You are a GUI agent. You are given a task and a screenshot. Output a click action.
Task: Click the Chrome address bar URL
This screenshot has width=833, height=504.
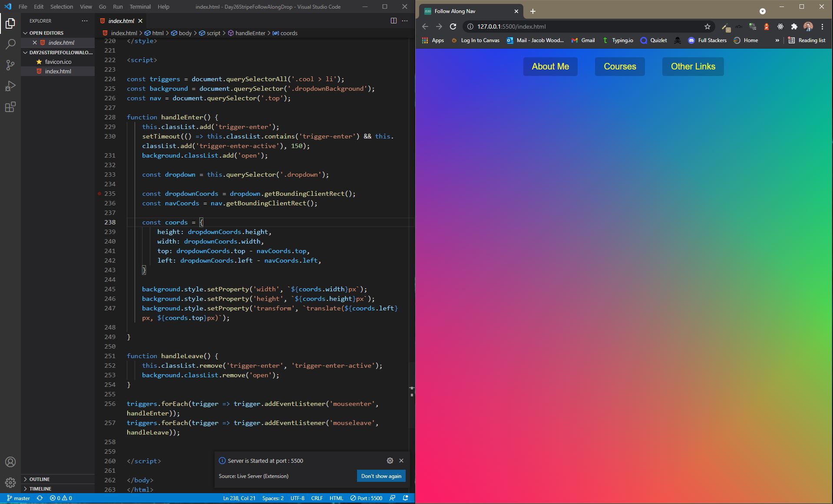coord(511,26)
